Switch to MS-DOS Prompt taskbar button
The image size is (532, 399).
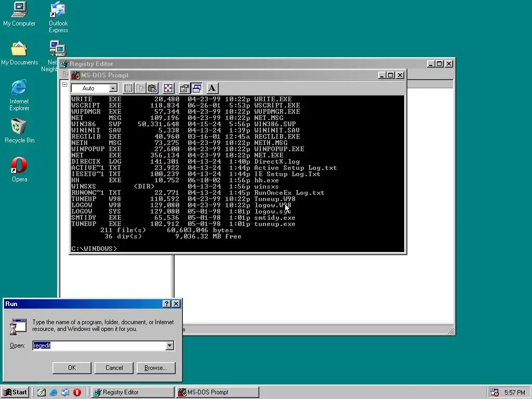pos(218,392)
